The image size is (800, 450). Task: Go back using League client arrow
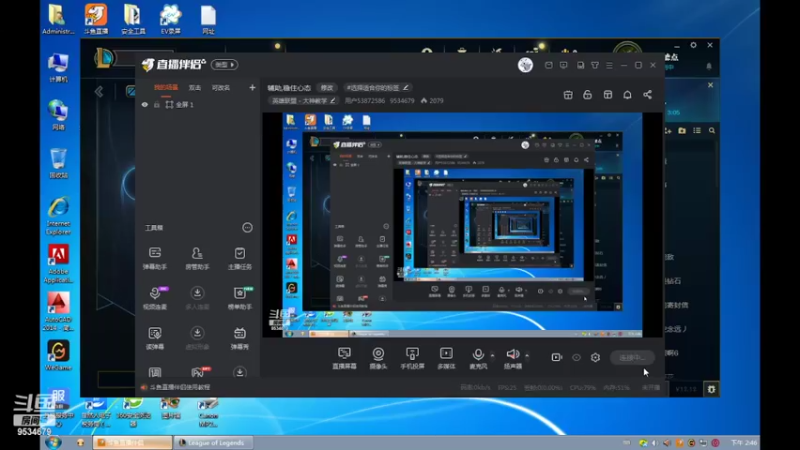[x=99, y=92]
